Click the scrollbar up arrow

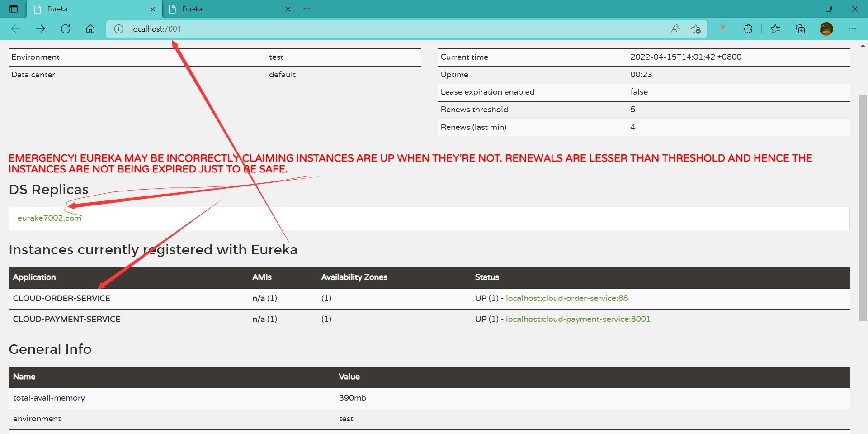pos(863,45)
